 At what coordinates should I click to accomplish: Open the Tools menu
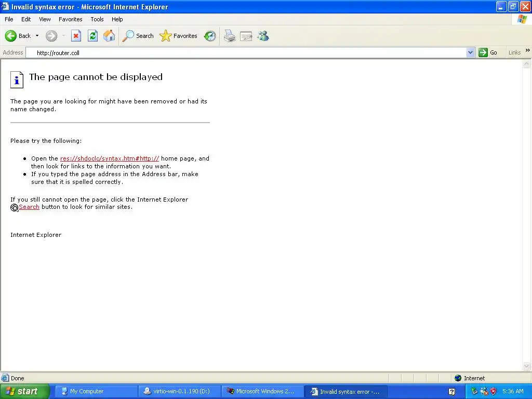tap(97, 19)
